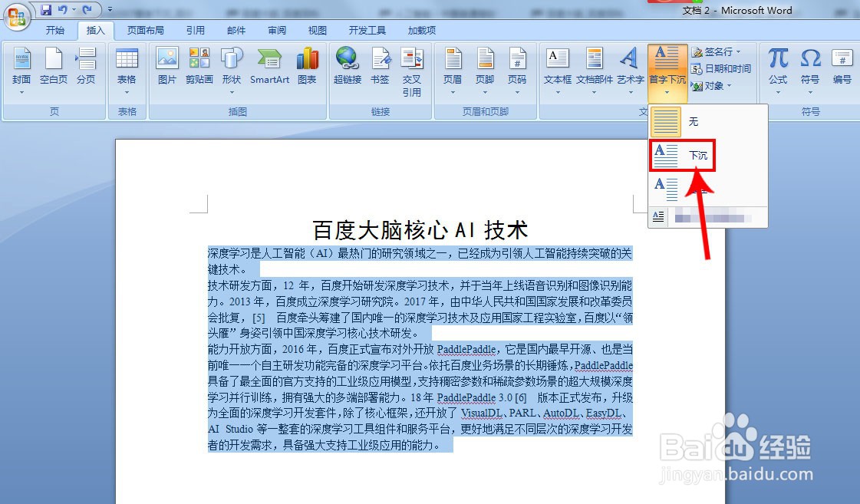Open drop cap options at menu bottom
This screenshot has width=860, height=504.
(x=707, y=217)
